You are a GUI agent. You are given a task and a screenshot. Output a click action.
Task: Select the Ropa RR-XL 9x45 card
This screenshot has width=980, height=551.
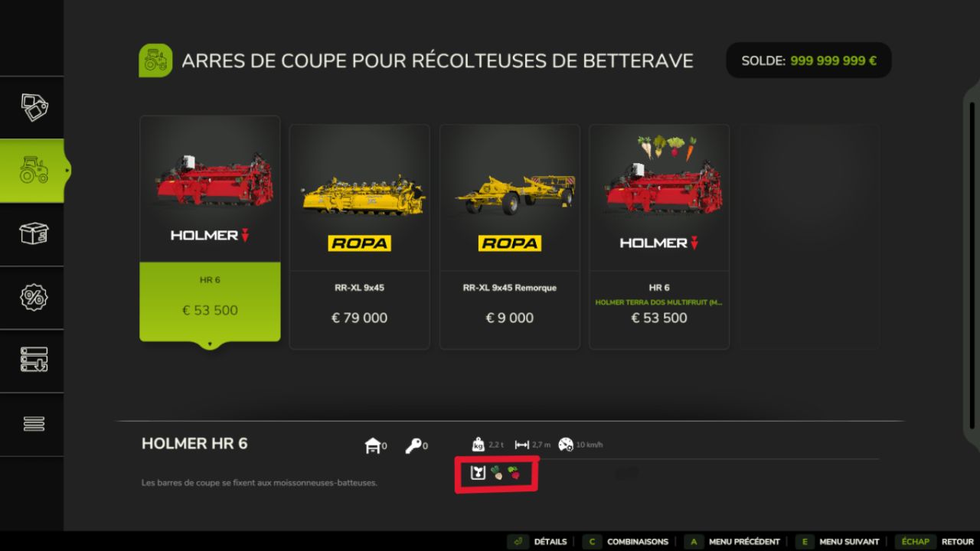[x=359, y=236]
